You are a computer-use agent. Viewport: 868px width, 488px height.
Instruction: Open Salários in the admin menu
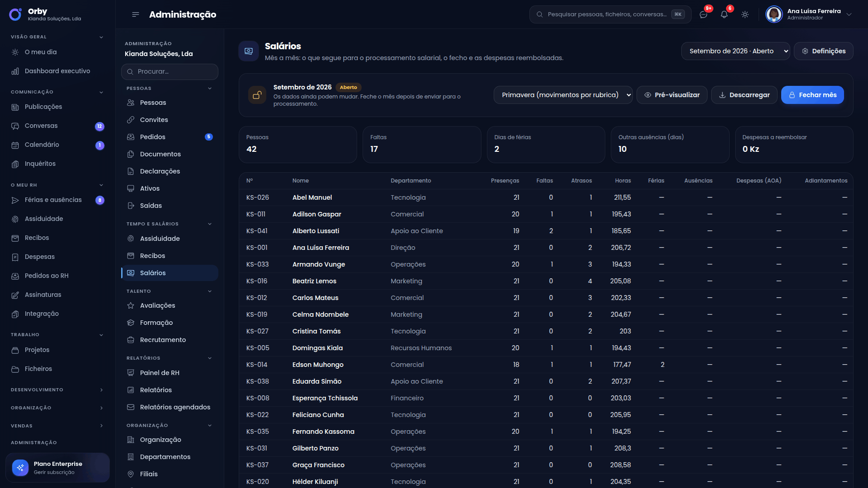click(170, 273)
